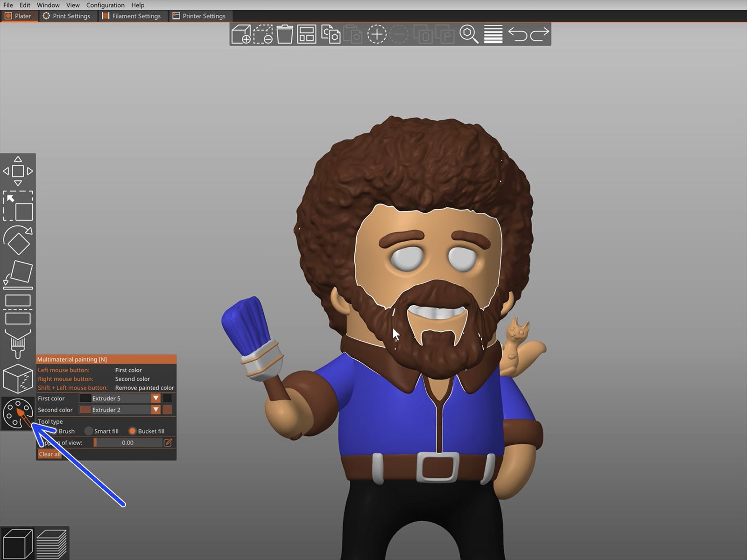This screenshot has width=747, height=560.
Task: Click the Split to parts icon
Action: point(445,35)
